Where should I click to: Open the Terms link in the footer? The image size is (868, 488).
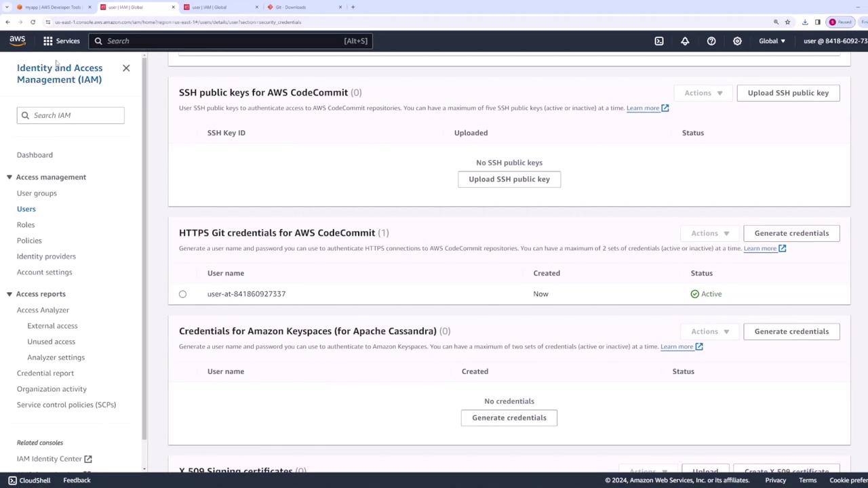tap(808, 481)
